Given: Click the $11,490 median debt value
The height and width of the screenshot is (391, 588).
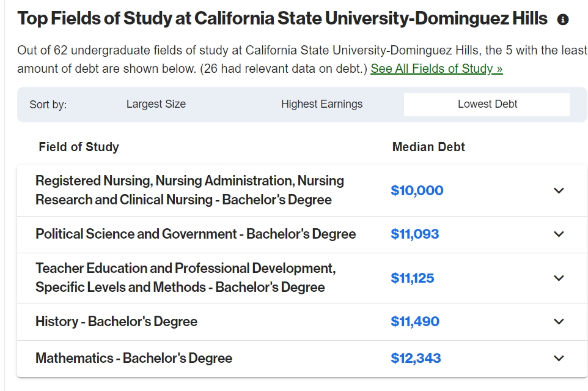Looking at the screenshot, I should (x=415, y=322).
